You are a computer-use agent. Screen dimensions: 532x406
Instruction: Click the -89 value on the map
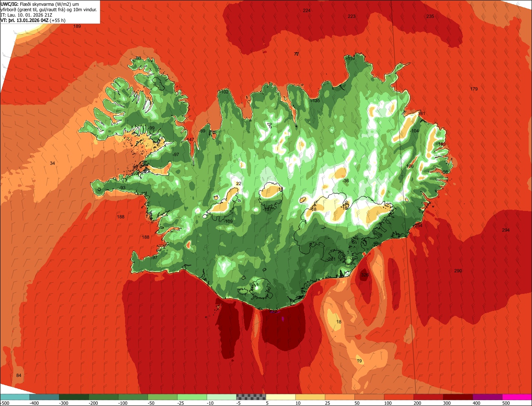point(202,131)
